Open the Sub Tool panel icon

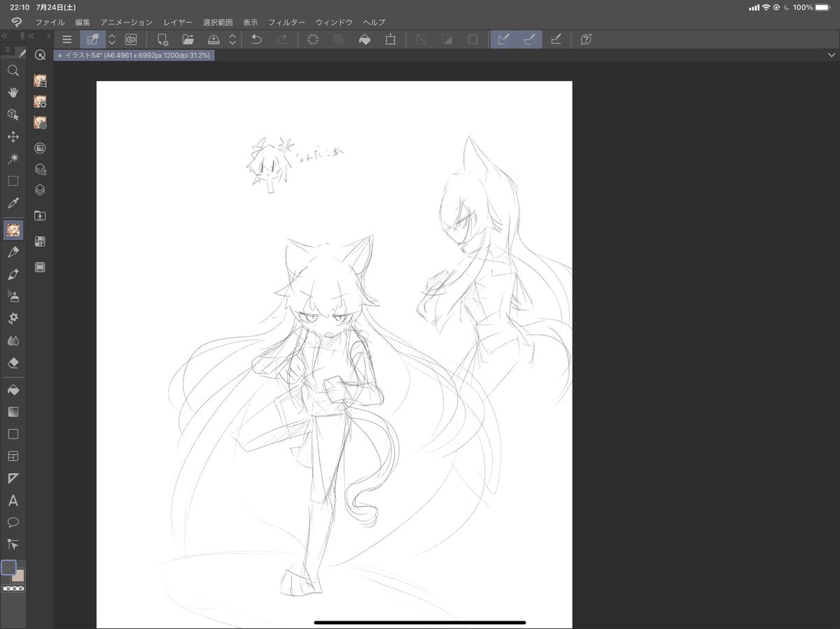40,81
